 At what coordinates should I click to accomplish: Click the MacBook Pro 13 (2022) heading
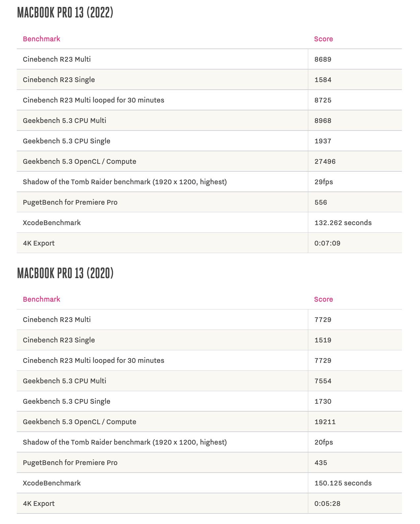65,13
